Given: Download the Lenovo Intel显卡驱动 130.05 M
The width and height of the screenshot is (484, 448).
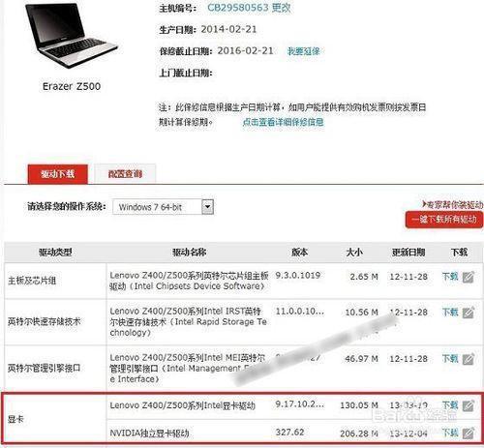Looking at the screenshot, I should pyautogui.click(x=450, y=404).
